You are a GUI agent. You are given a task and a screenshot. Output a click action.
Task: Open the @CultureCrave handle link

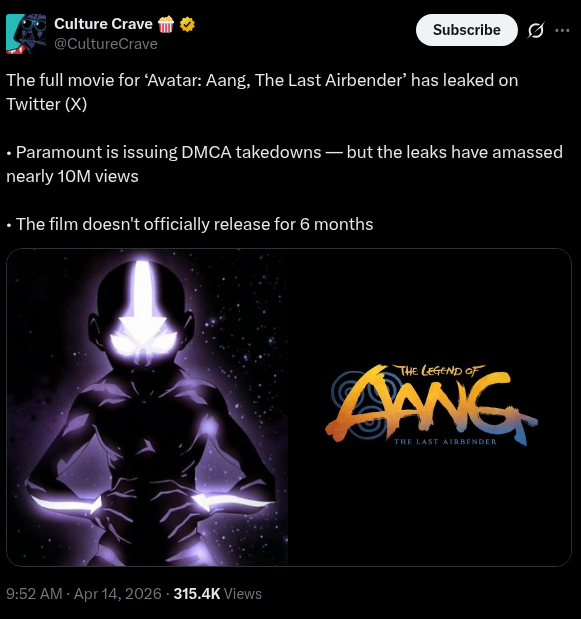106,44
